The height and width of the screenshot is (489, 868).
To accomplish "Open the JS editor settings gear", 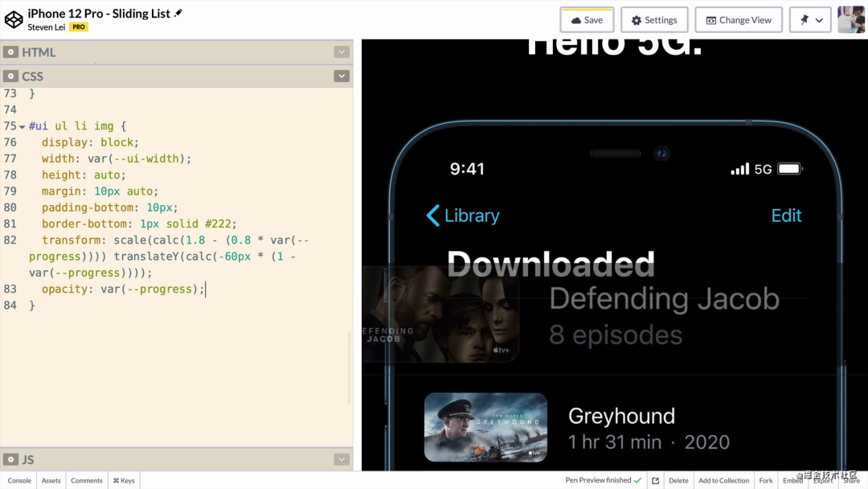I will click(x=10, y=459).
